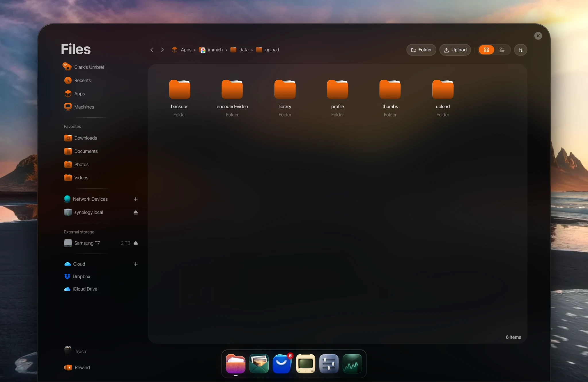Open the library folder icon
Image resolution: width=588 pixels, height=382 pixels.
coord(285,89)
